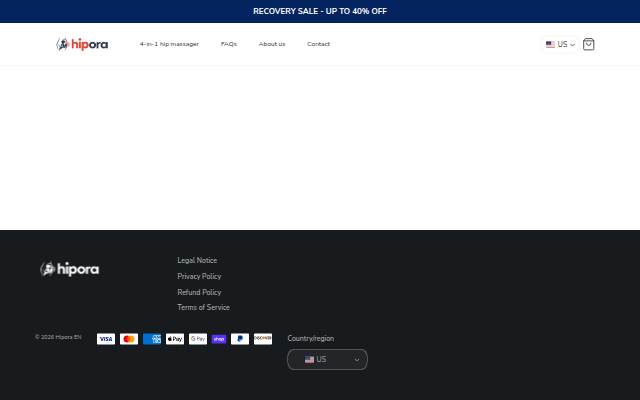Click the Apple Pay payment icon

click(x=175, y=339)
